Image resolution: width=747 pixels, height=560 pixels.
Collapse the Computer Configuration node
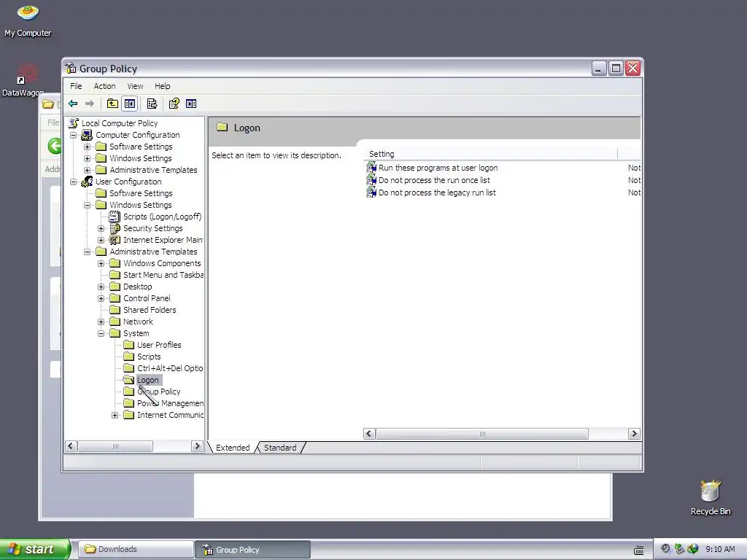(x=74, y=135)
